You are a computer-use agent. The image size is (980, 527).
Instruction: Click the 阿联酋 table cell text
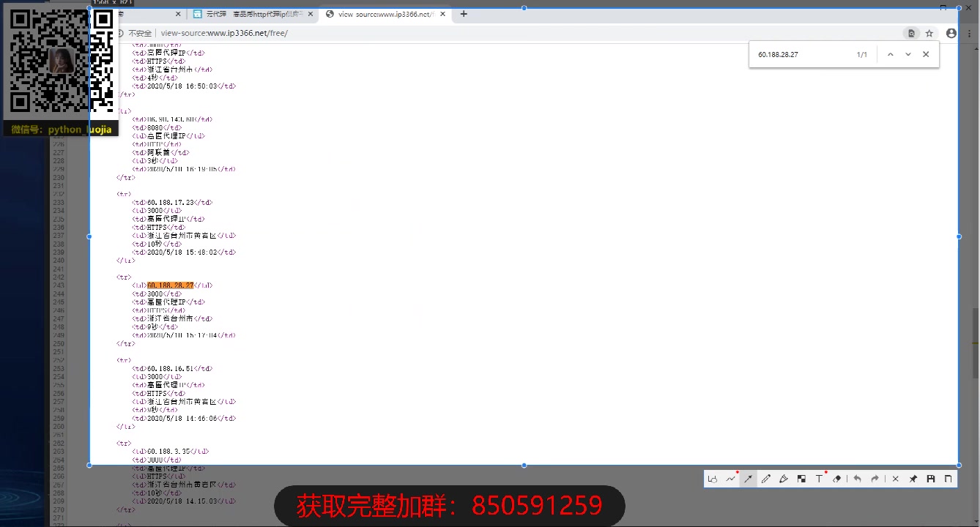(159, 152)
